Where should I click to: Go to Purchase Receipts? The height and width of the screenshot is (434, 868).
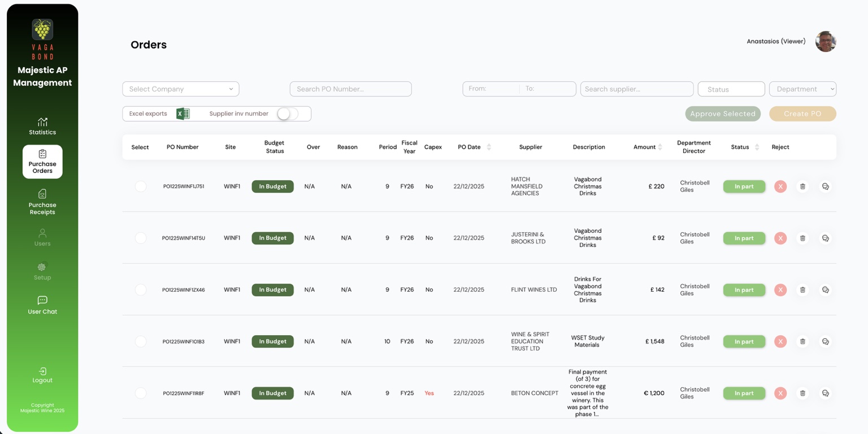(x=42, y=202)
